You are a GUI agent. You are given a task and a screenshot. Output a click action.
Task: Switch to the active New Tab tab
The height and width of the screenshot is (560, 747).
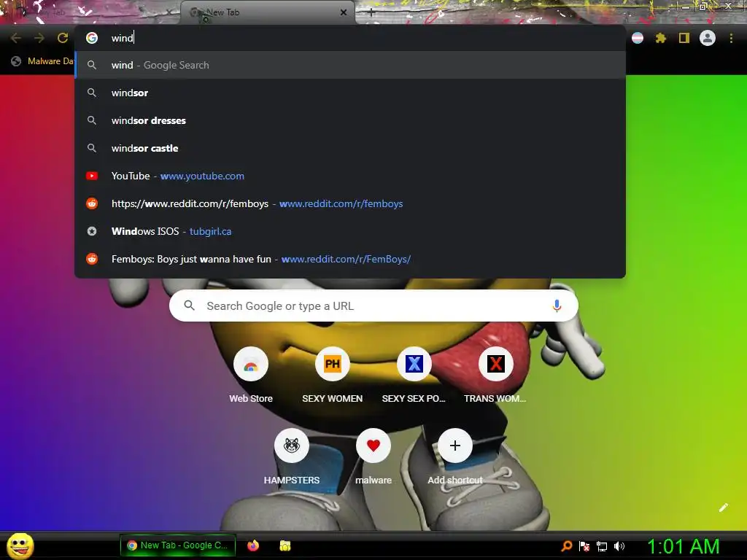click(x=267, y=12)
